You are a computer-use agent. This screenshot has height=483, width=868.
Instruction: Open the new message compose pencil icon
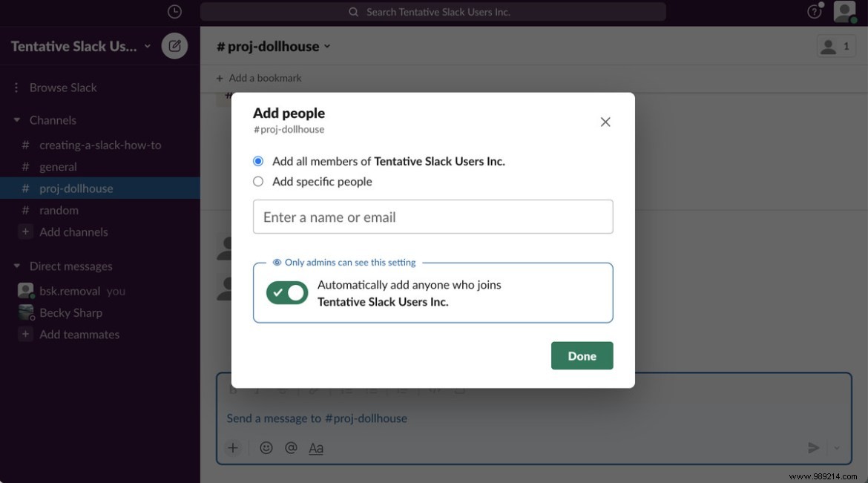174,45
